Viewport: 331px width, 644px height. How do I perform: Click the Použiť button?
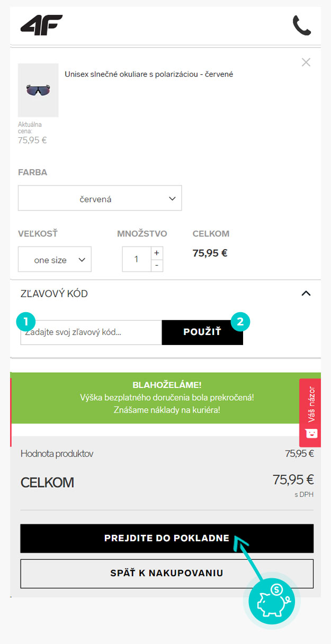pos(202,332)
